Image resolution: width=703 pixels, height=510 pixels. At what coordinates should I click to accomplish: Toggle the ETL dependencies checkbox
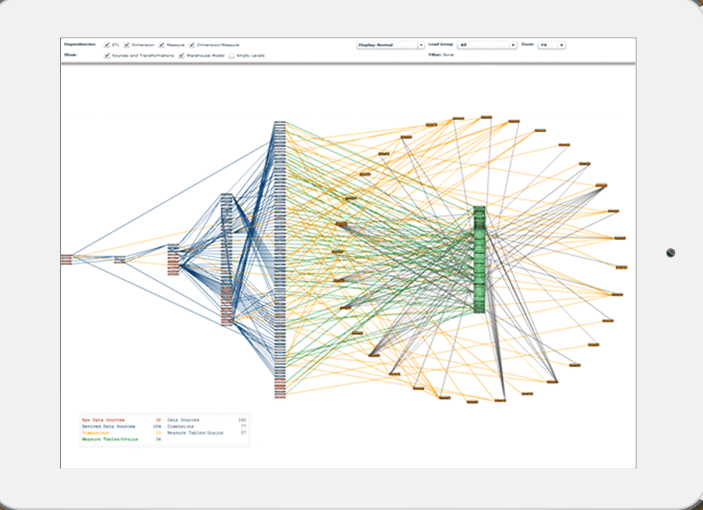[107, 45]
